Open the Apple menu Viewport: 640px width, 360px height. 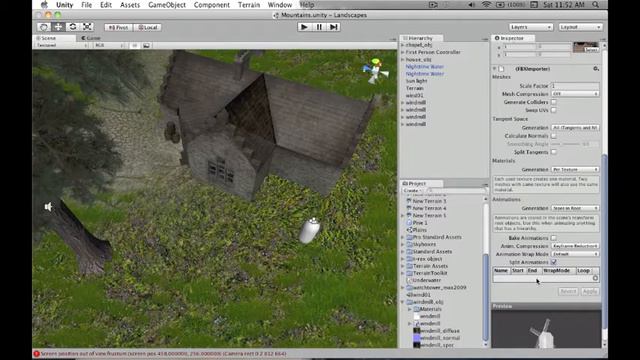pos(44,5)
